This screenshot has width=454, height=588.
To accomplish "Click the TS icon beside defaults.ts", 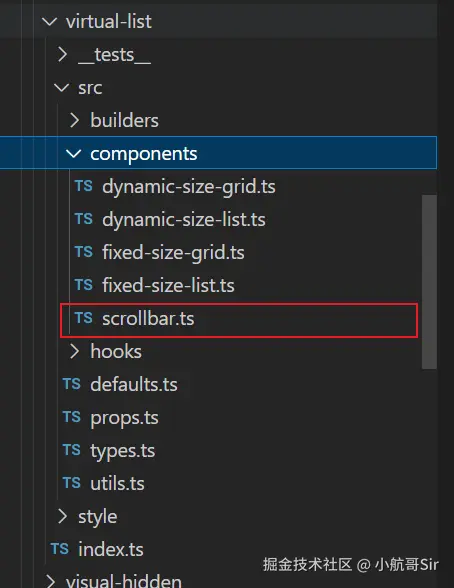I will (x=72, y=384).
